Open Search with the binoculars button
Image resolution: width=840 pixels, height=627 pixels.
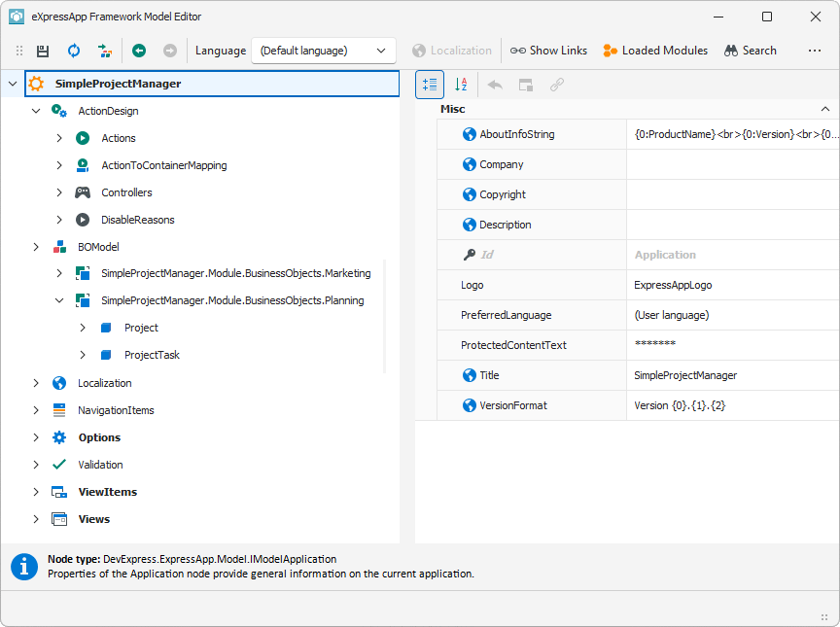tap(750, 51)
